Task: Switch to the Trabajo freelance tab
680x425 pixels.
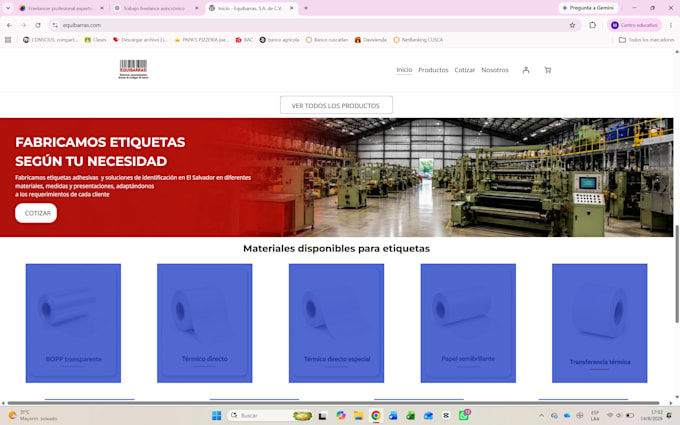Action: (x=155, y=8)
